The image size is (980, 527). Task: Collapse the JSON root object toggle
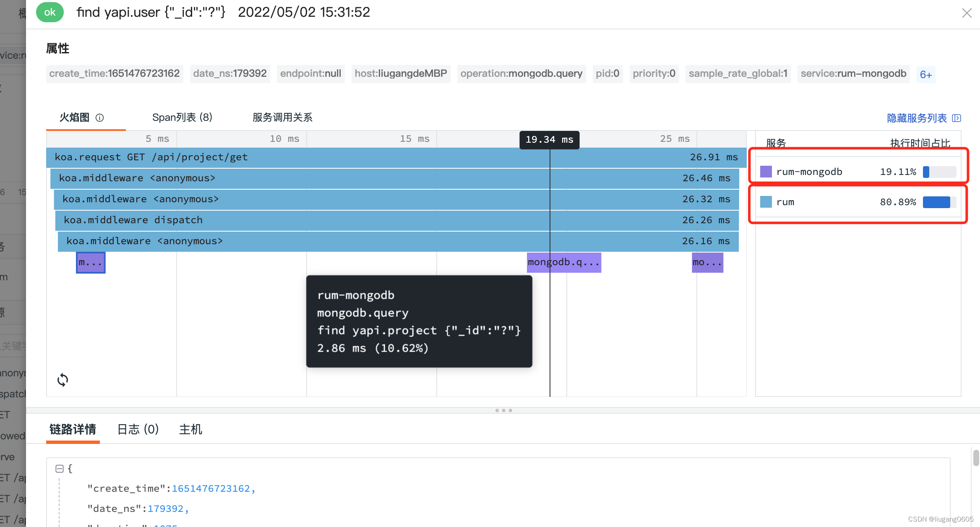pos(60,469)
